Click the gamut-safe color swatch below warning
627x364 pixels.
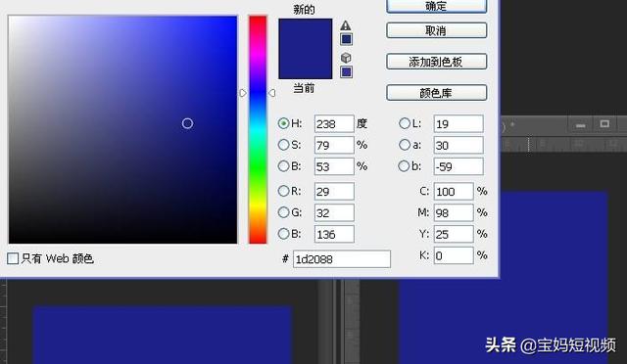click(x=346, y=39)
